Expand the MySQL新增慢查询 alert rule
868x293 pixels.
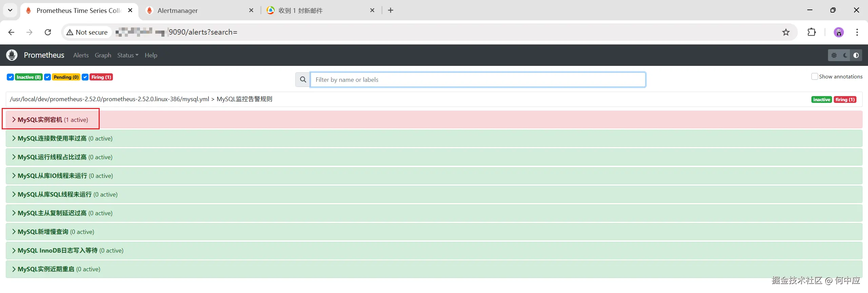(434, 232)
